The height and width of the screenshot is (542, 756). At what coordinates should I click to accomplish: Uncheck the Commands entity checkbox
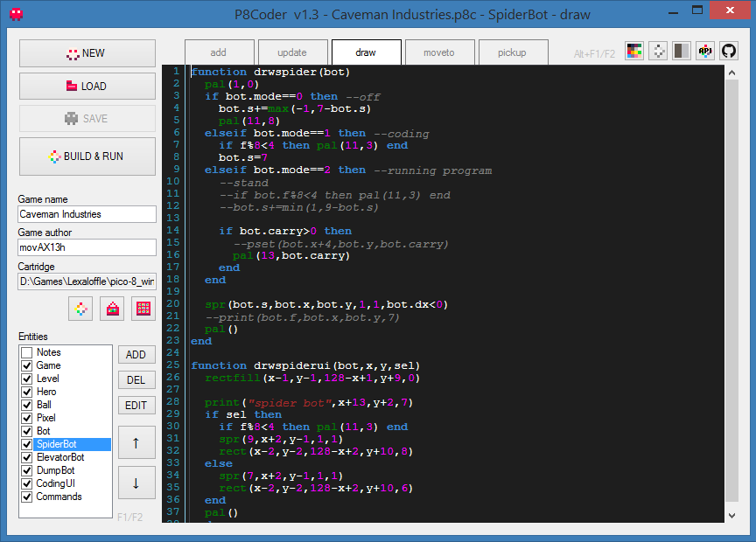coord(27,497)
